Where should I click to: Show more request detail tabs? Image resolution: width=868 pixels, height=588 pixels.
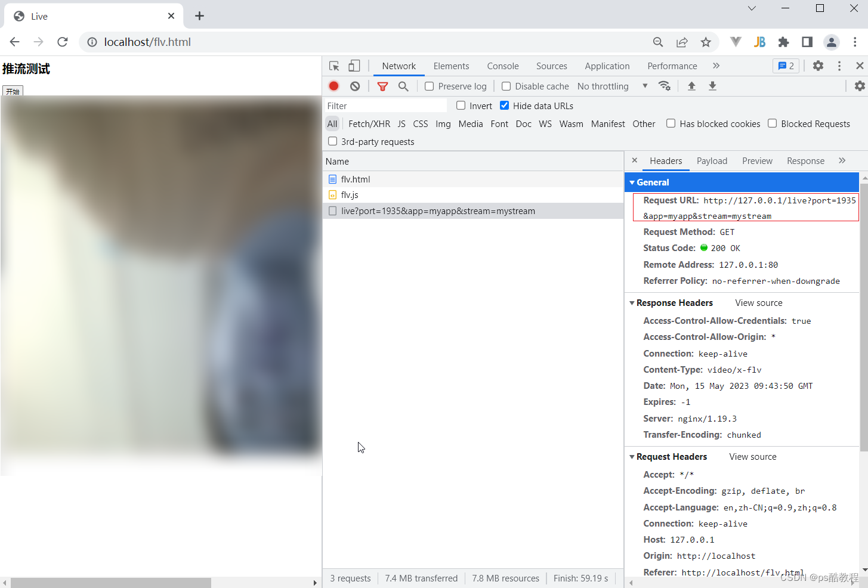(842, 160)
